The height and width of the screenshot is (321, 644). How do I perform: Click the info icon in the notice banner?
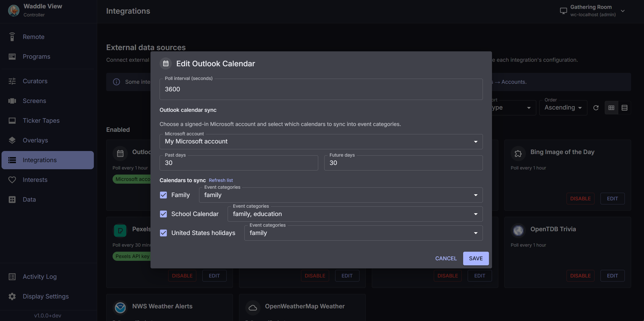pyautogui.click(x=116, y=82)
